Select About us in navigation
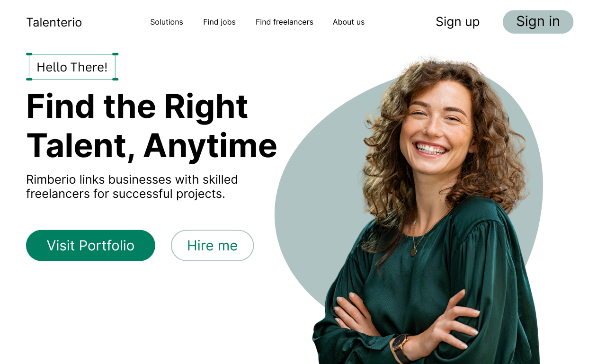Viewport: 606px width, 364px height. 348,22
